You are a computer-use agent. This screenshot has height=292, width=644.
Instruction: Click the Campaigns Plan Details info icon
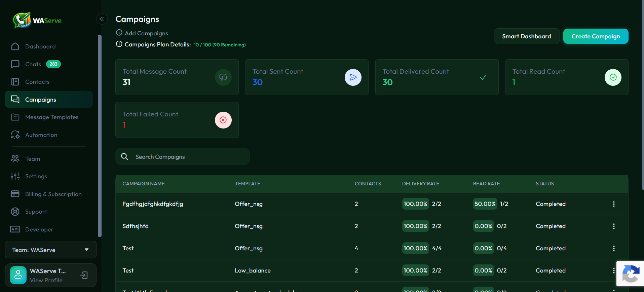pos(119,44)
